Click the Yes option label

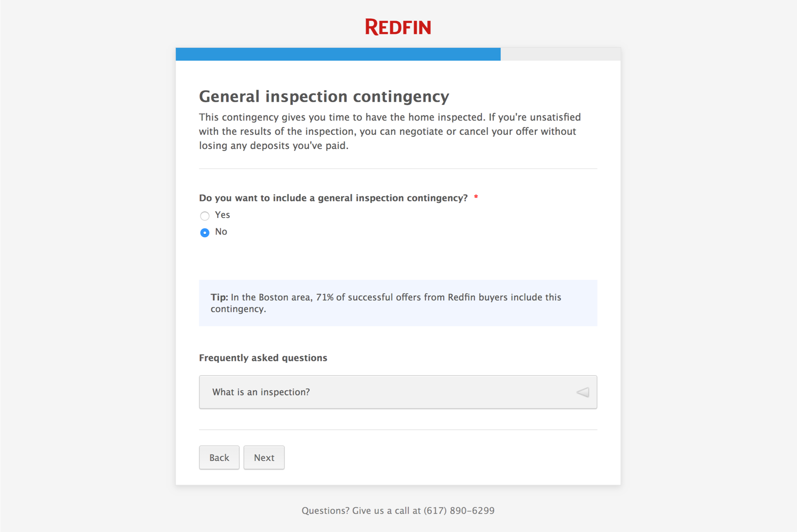click(222, 215)
